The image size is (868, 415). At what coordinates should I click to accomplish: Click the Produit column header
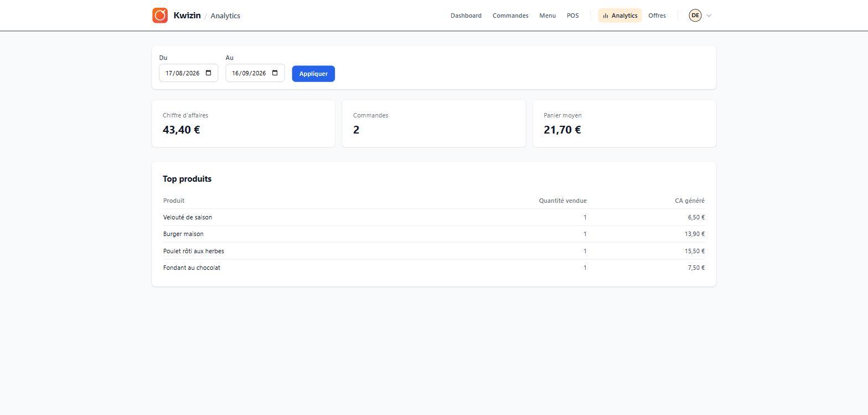pyautogui.click(x=174, y=201)
